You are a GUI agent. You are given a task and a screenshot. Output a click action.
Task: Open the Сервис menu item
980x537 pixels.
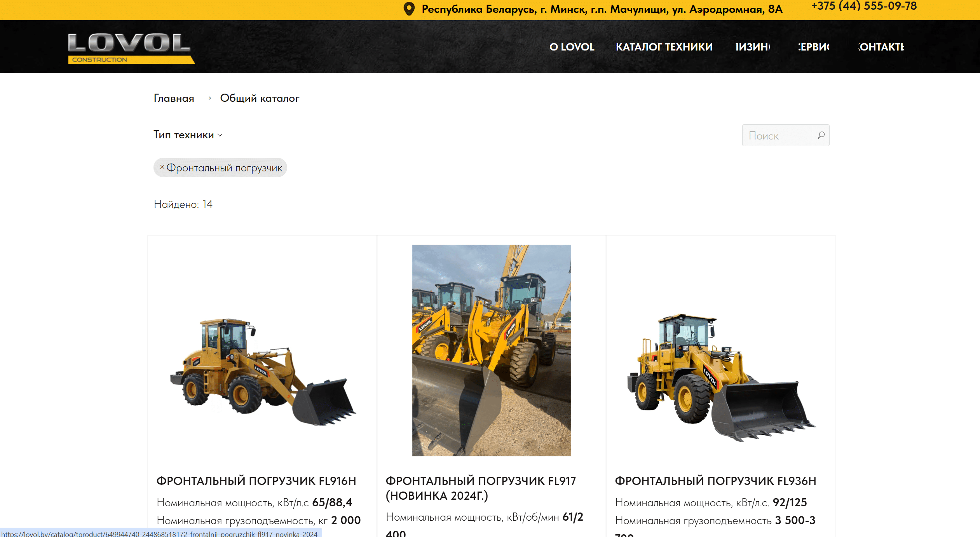(x=814, y=47)
